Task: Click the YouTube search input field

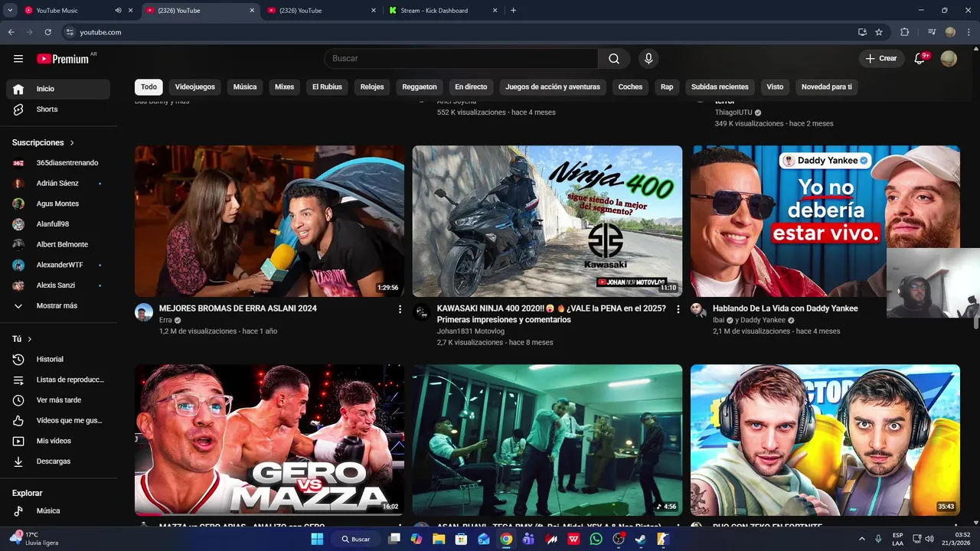Action: tap(461, 59)
